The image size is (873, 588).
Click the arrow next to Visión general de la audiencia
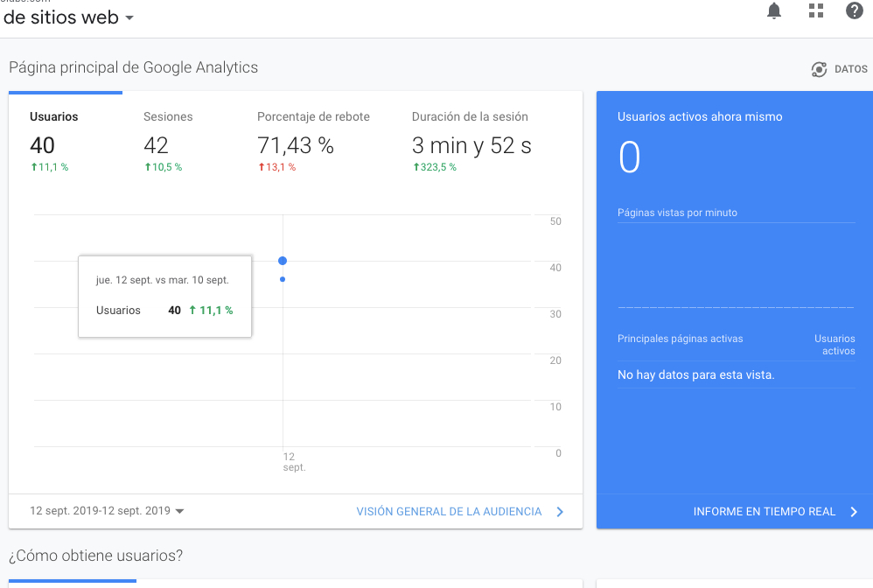[560, 512]
